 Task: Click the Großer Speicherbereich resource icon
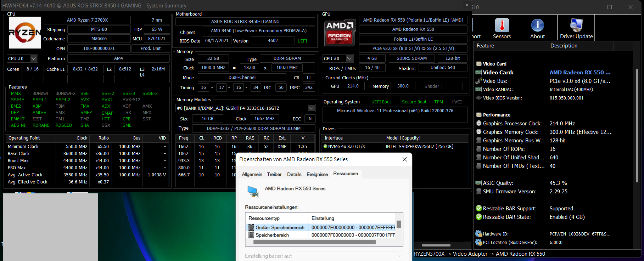pyautogui.click(x=251, y=227)
